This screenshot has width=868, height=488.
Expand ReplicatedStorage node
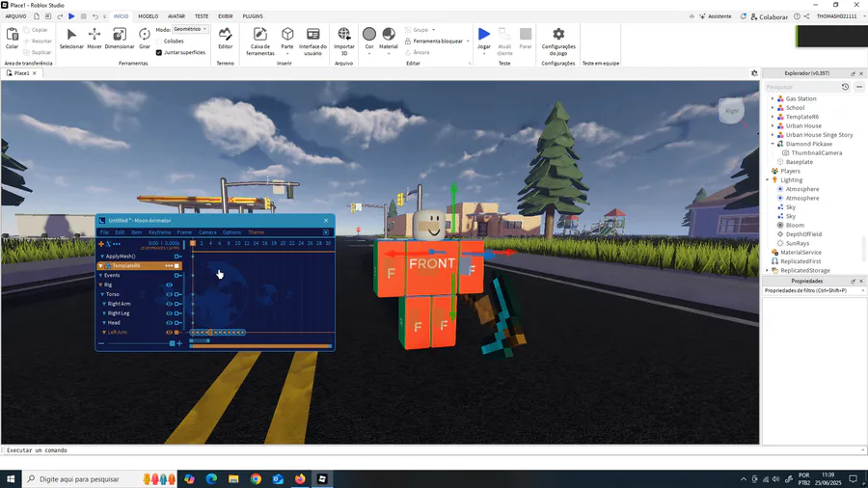coord(768,271)
